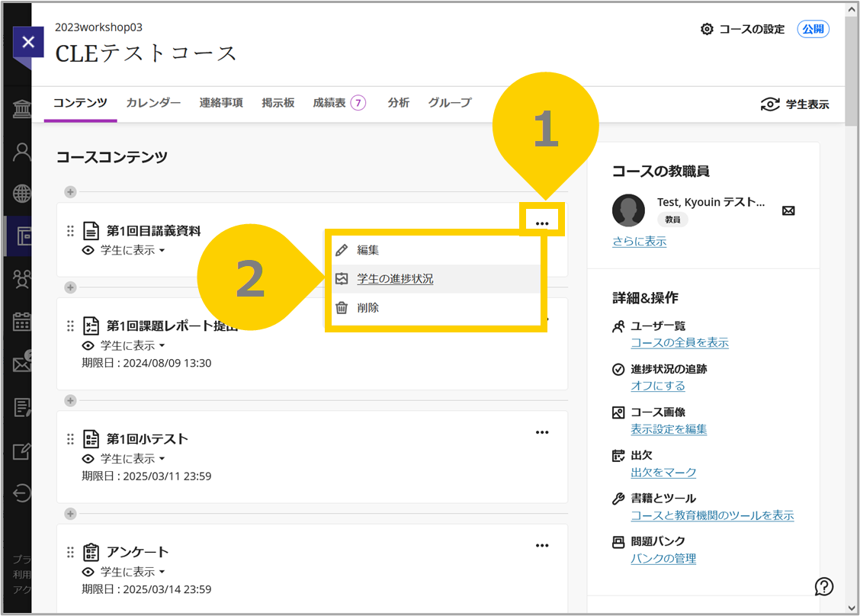
Task: Switch to the 分析 tab
Action: click(398, 103)
